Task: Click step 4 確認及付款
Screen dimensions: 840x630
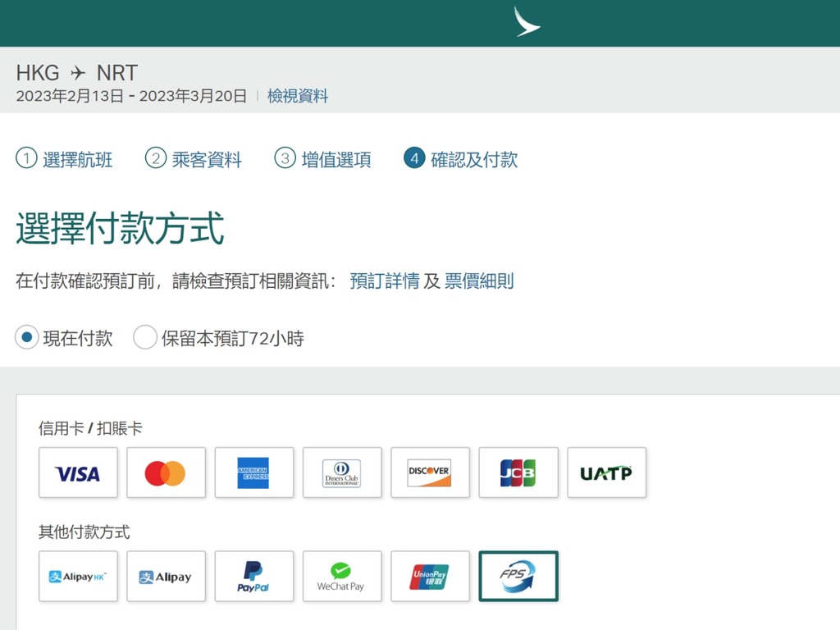Action: pos(461,159)
